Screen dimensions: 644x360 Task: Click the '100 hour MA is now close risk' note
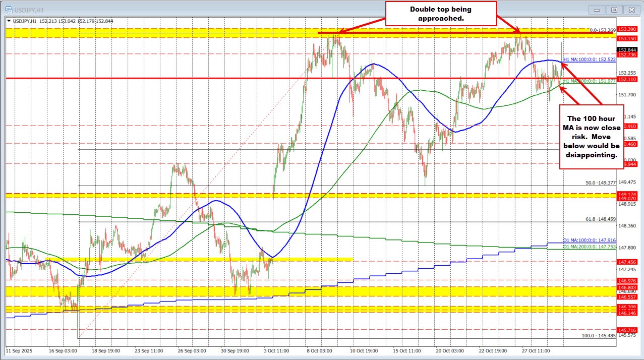[x=592, y=136]
